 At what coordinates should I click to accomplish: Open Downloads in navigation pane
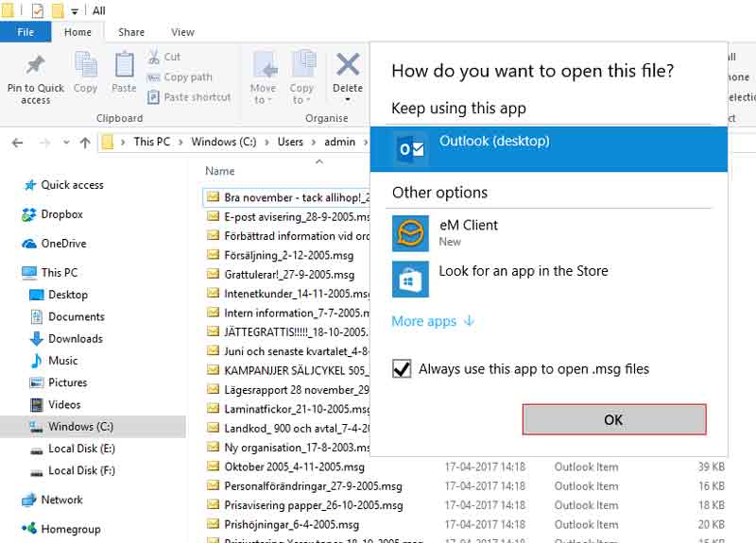coord(76,339)
